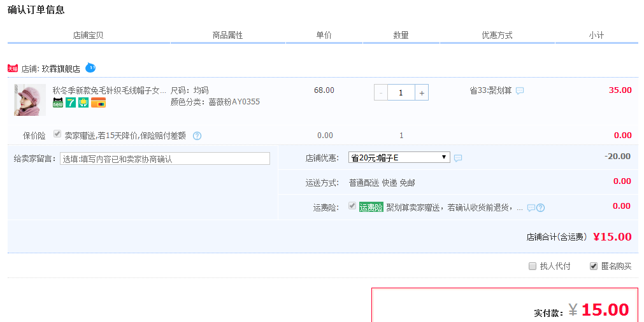Click the 7-day return badge icon
The height and width of the screenshot is (322, 644).
(71, 102)
